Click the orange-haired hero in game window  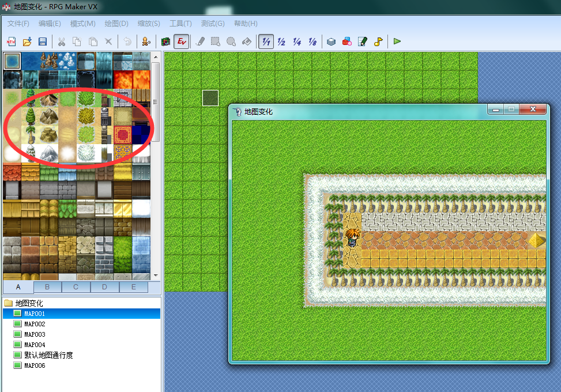pyautogui.click(x=352, y=238)
